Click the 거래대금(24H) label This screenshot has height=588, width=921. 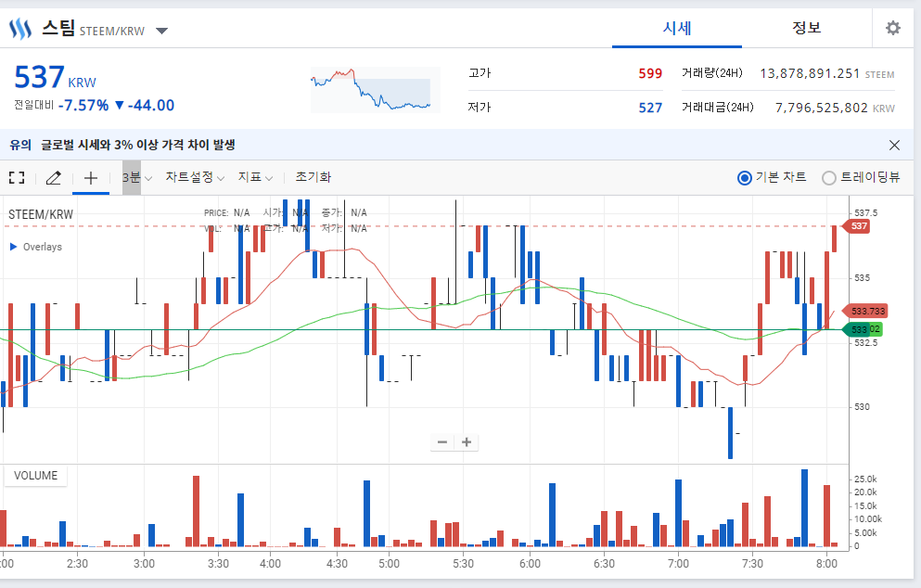click(x=717, y=107)
